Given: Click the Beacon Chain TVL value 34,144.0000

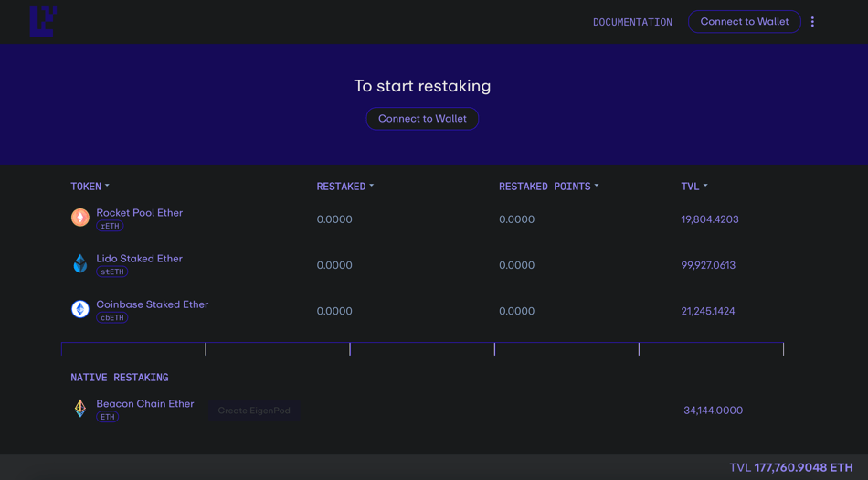Looking at the screenshot, I should tap(713, 411).
